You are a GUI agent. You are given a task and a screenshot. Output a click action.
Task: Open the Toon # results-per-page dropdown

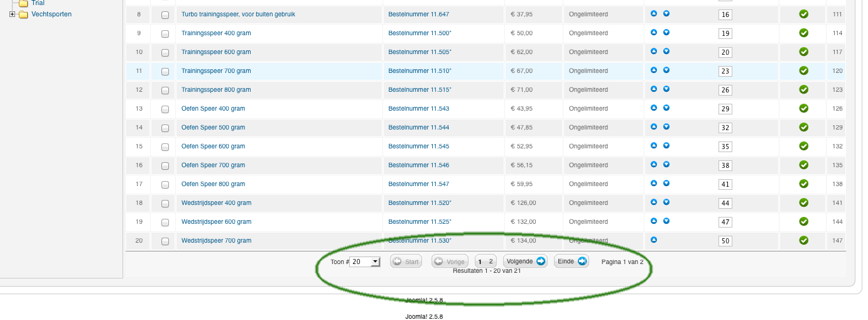click(365, 262)
